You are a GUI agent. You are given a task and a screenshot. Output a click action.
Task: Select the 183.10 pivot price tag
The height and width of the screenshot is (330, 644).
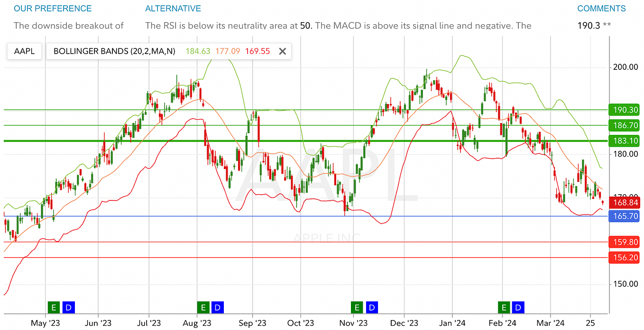click(624, 141)
